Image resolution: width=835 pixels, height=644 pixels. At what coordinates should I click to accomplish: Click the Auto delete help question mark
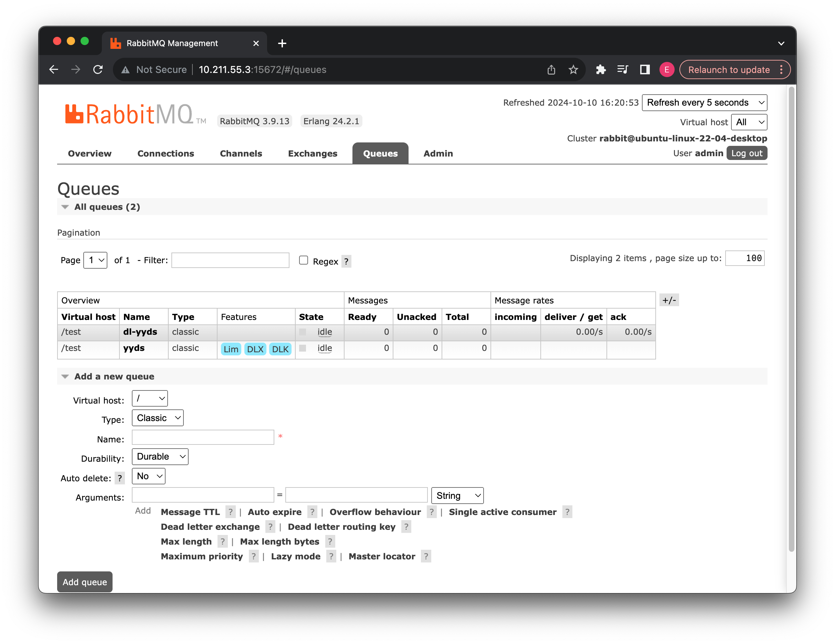click(120, 478)
